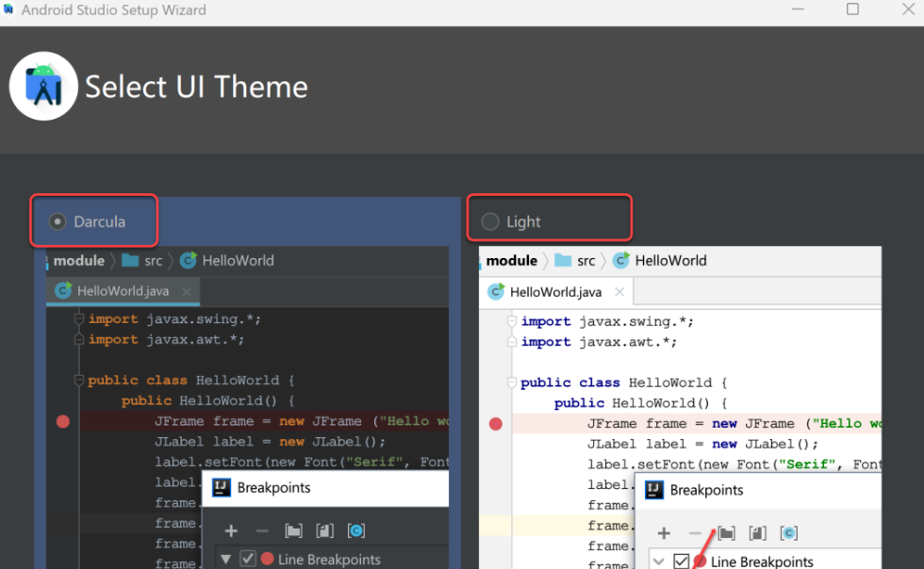
Task: Open HelloWorld.java tab in Light preview
Action: (x=556, y=292)
